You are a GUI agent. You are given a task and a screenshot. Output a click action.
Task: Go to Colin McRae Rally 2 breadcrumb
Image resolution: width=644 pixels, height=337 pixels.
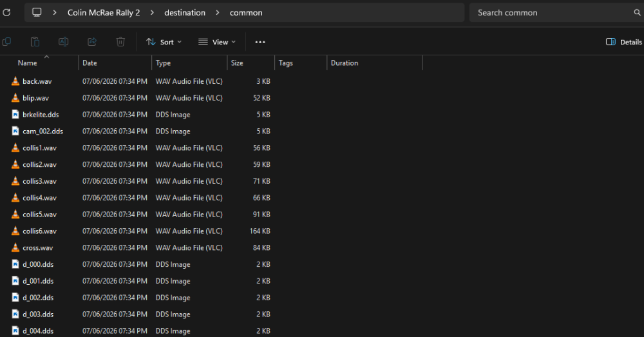coord(104,13)
